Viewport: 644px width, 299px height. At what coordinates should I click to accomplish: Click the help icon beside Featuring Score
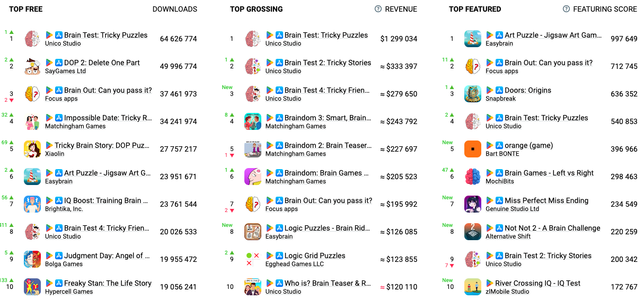coord(566,9)
